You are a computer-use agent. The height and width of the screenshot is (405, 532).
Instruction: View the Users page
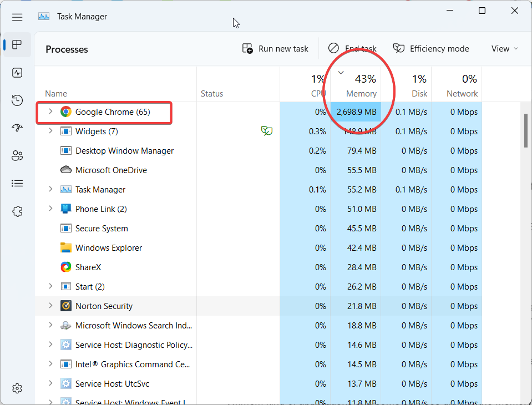point(17,156)
